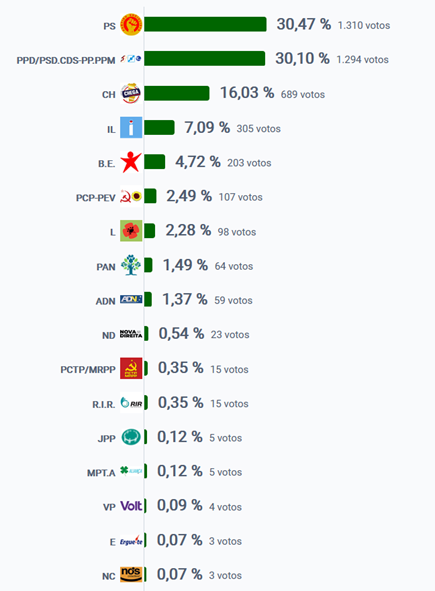Image resolution: width=435 pixels, height=591 pixels.
Task: Click the RIR party logo
Action: (131, 403)
